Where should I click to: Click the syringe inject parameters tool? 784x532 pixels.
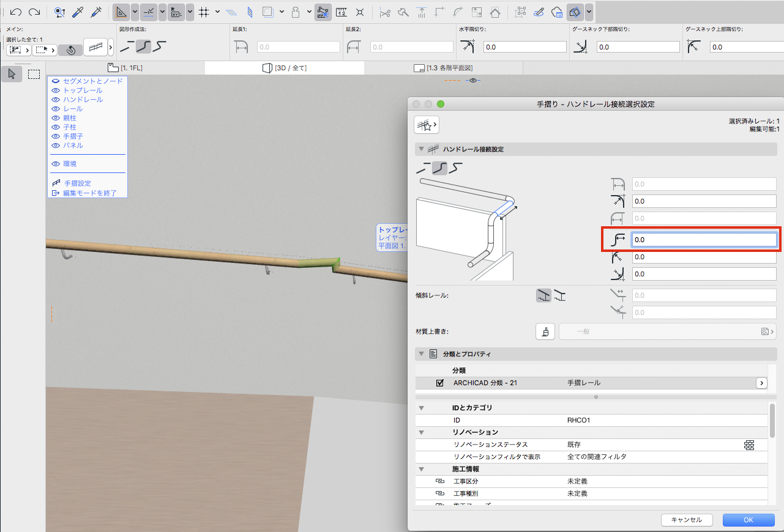coord(95,12)
